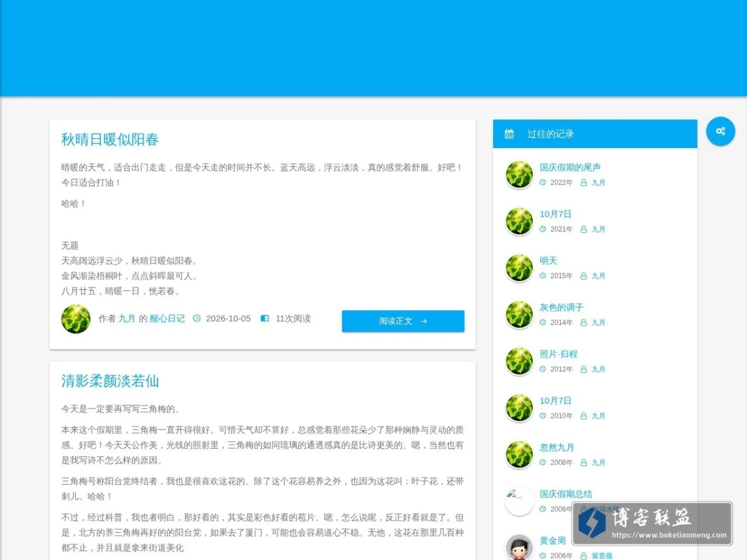Click user icon in 国庆假期的尾声 row
747x560 pixels.
pyautogui.click(x=584, y=182)
